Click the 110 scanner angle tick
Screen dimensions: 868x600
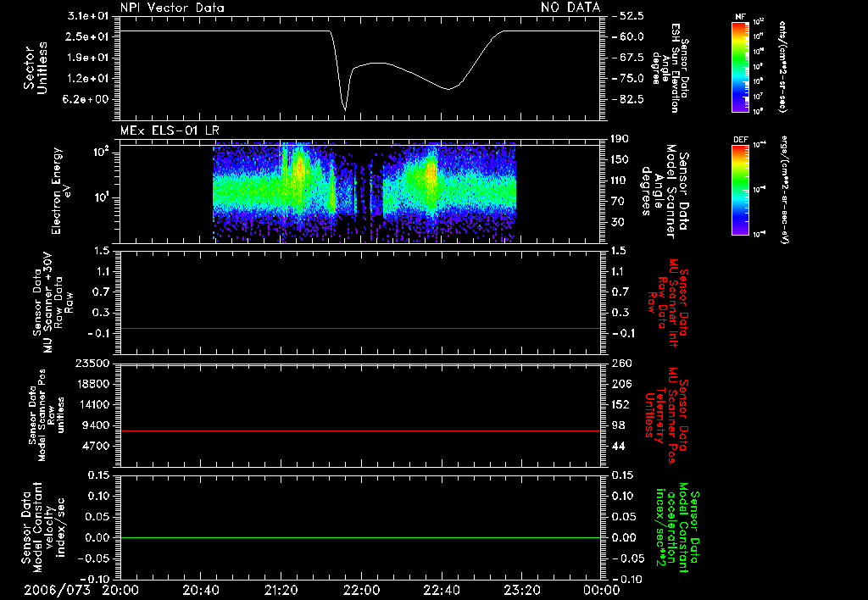pos(620,181)
